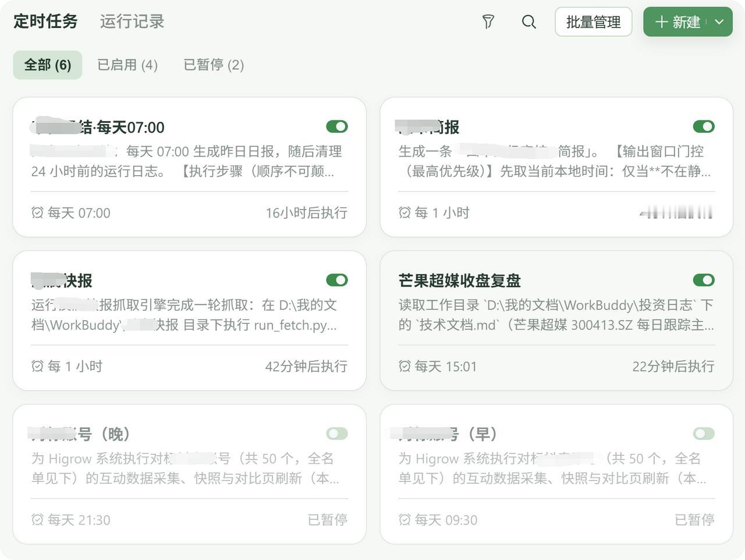
Task: Create a task with the 新建 button
Action: pyautogui.click(x=677, y=22)
